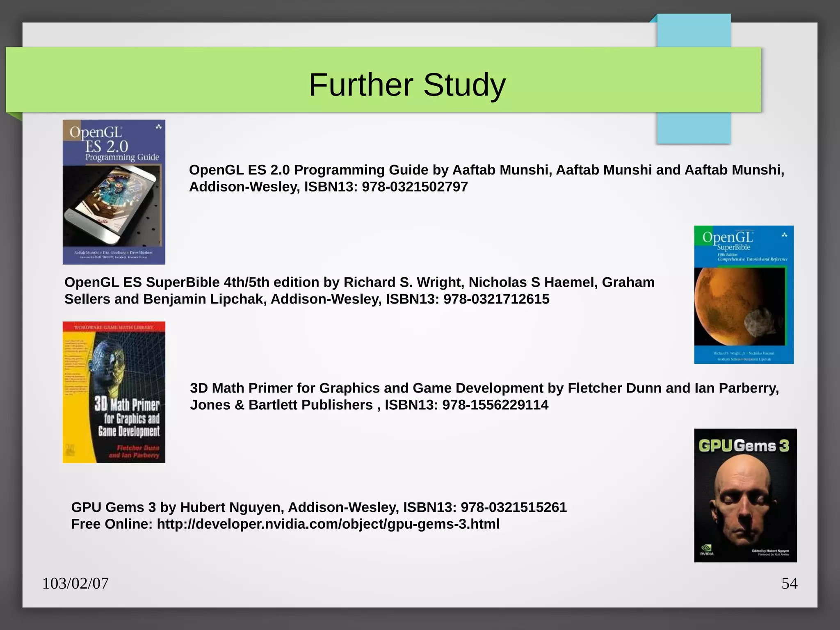Open the GPU Gems 3 free online URL
This screenshot has height=630, width=840.
tap(328, 524)
